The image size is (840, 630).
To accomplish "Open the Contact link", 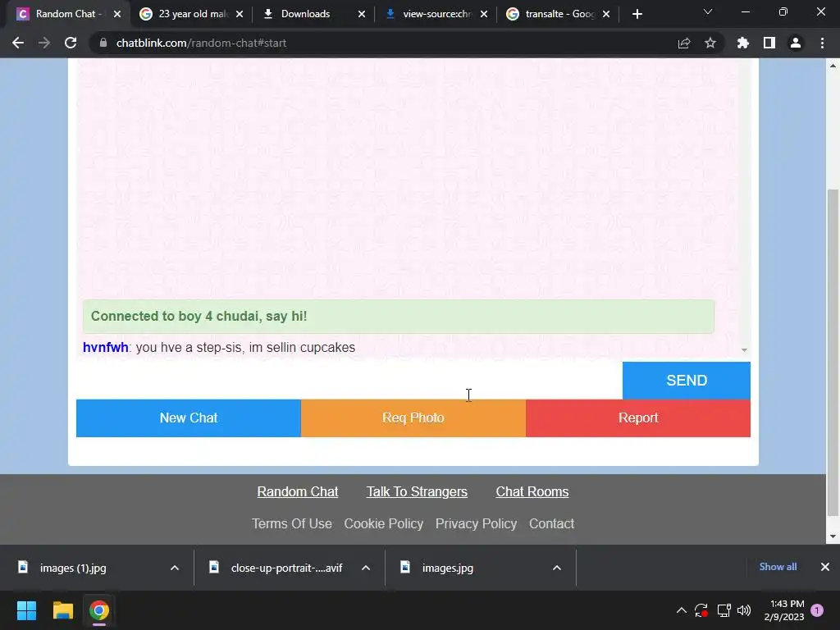I will tap(551, 523).
